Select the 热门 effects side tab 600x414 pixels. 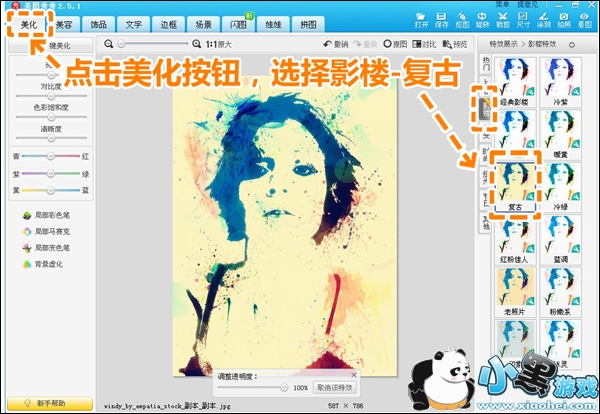tap(486, 64)
